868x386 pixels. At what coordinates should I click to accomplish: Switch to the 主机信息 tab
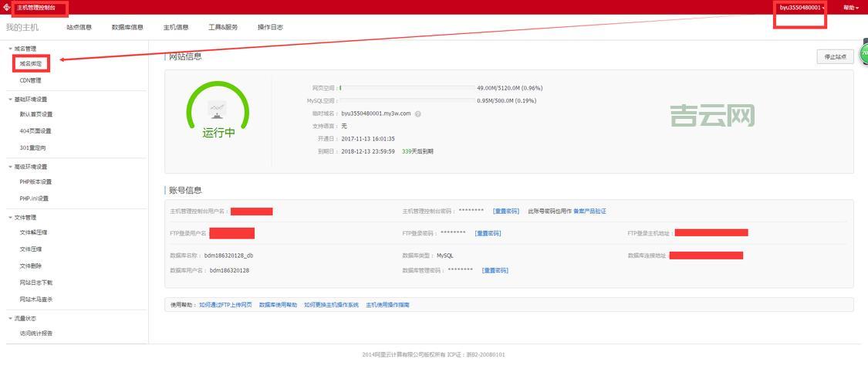tap(175, 27)
